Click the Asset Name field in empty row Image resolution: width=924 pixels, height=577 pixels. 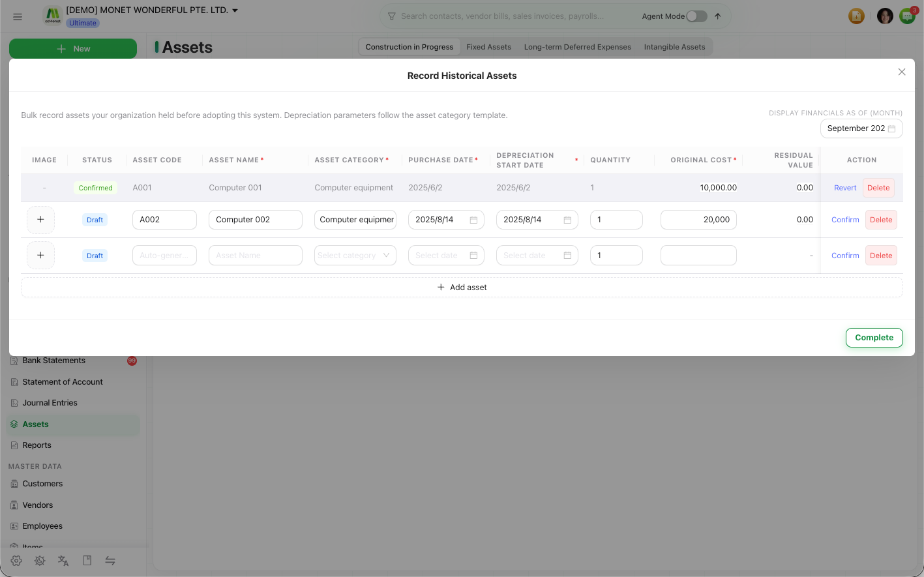(256, 256)
